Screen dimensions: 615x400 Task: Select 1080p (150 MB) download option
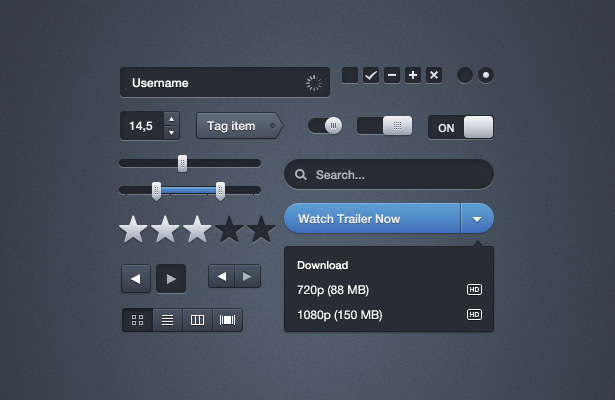click(x=389, y=315)
